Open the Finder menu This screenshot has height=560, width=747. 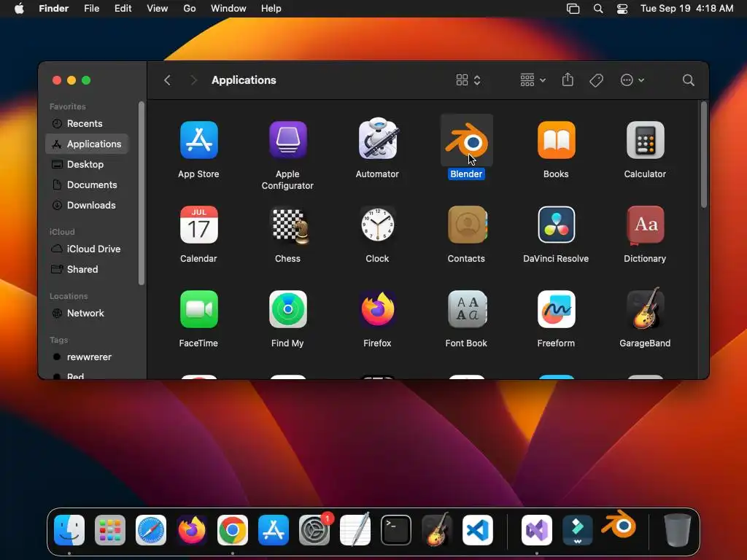[x=53, y=9]
